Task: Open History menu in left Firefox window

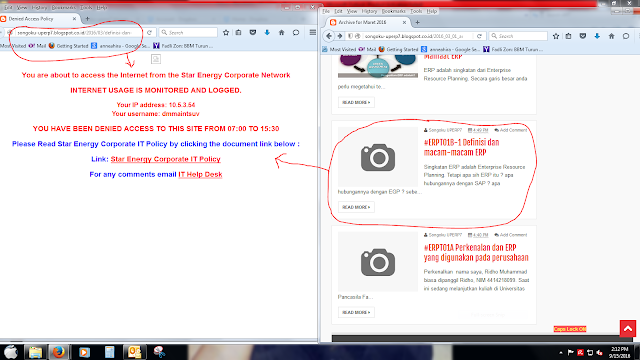Action: click(x=39, y=7)
